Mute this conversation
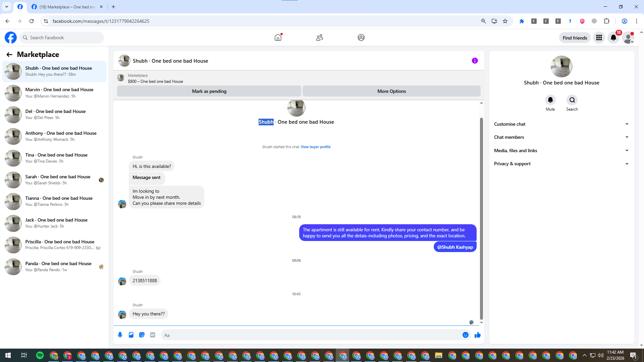Viewport: 644px width, 362px height. click(550, 100)
